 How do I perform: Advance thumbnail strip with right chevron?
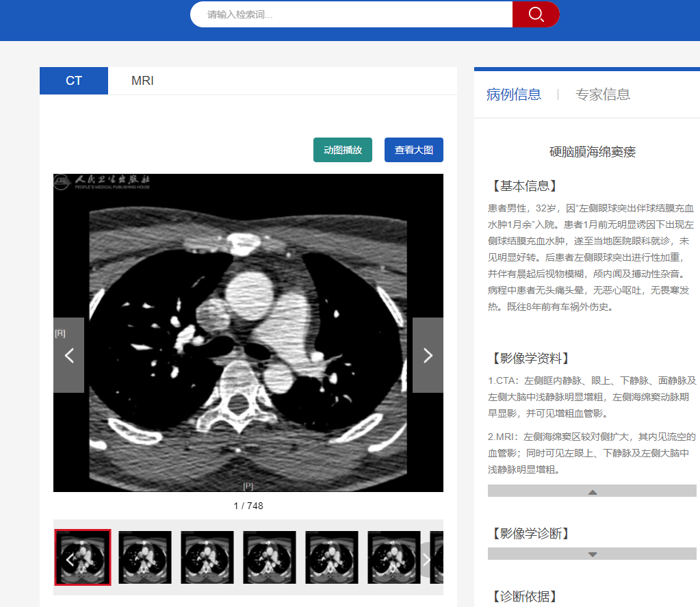tap(427, 560)
